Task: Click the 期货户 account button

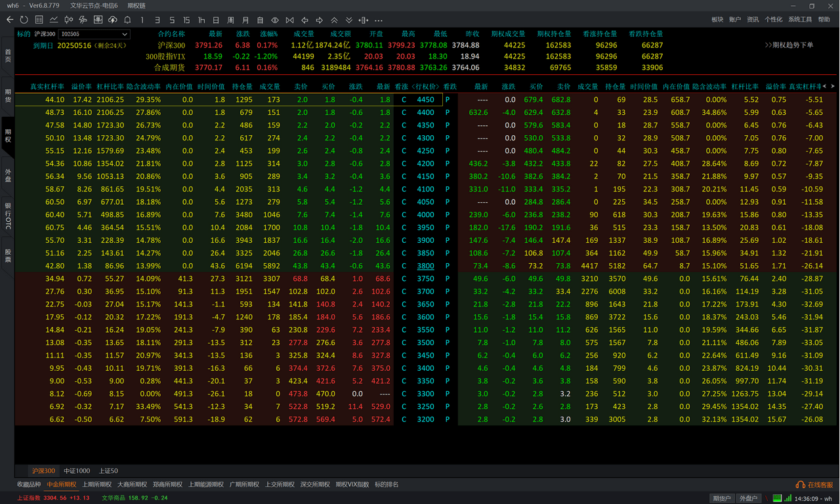Action: [722, 499]
